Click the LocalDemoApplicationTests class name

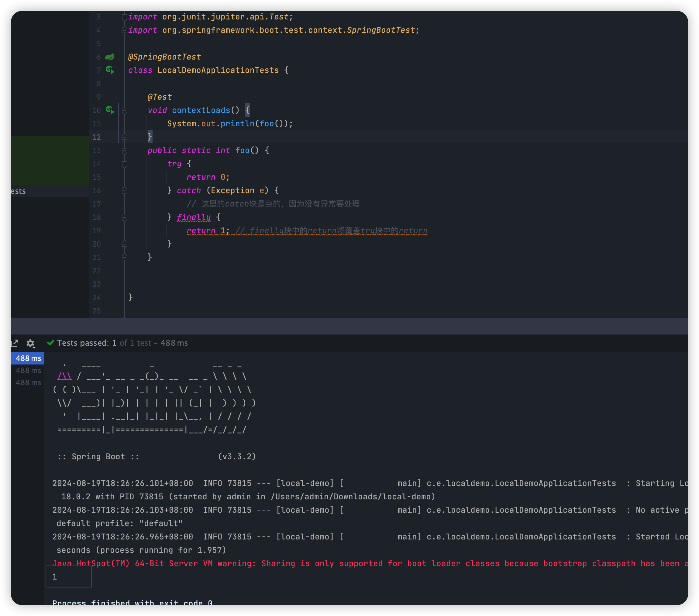coord(218,70)
